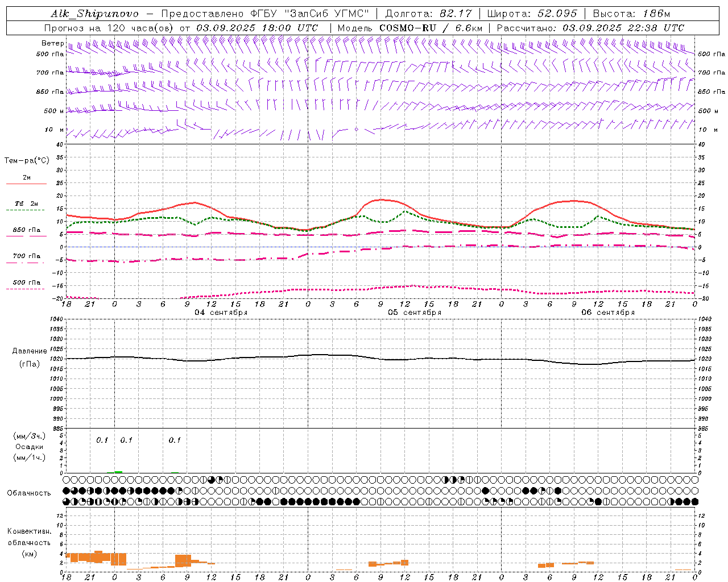Click the '06 сентября' date label
The height and width of the screenshot is (582, 728).
click(608, 313)
